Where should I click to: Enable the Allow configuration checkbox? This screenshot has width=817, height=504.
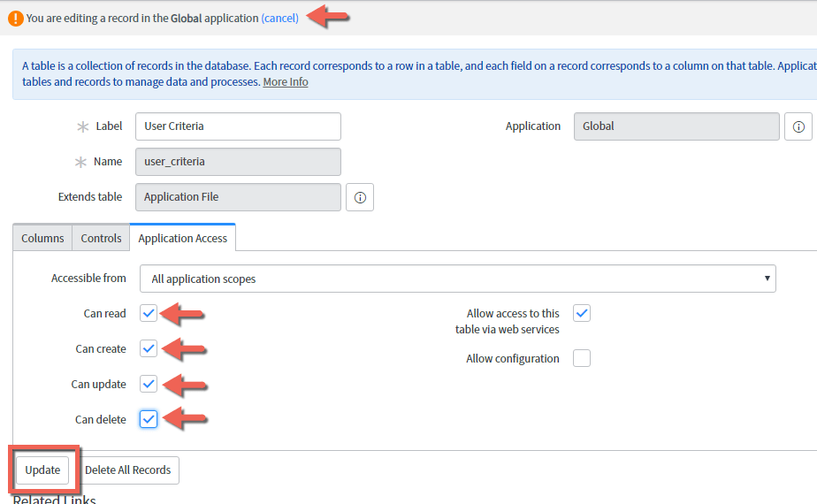pyautogui.click(x=581, y=358)
